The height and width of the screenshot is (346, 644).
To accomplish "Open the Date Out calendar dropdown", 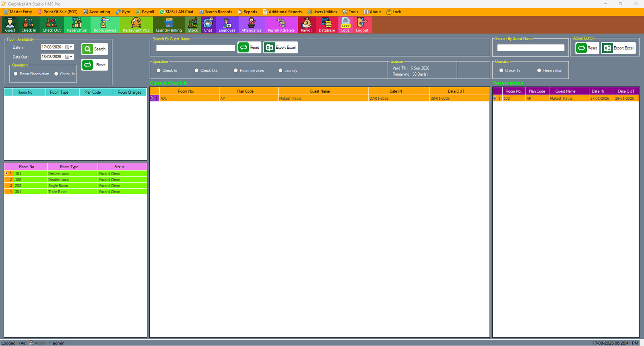I will click(69, 57).
